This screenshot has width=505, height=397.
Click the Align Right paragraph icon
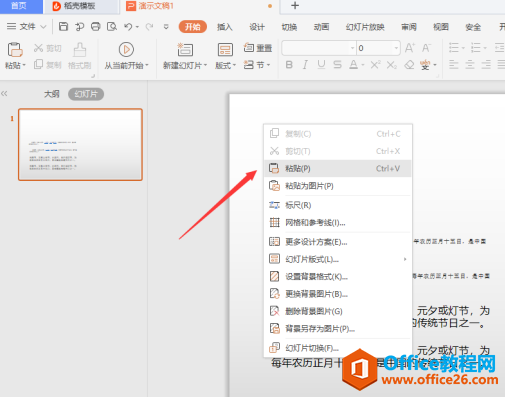coord(486,64)
